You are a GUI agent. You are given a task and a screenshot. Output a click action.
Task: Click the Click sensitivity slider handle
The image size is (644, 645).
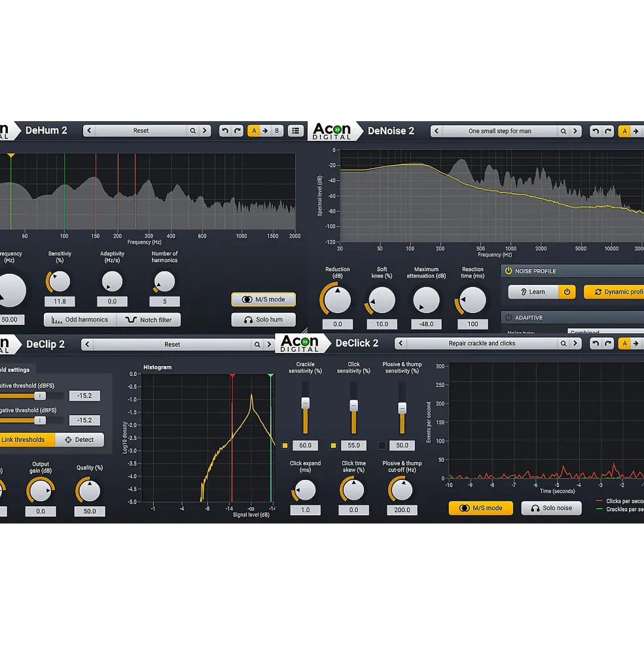pyautogui.click(x=353, y=405)
